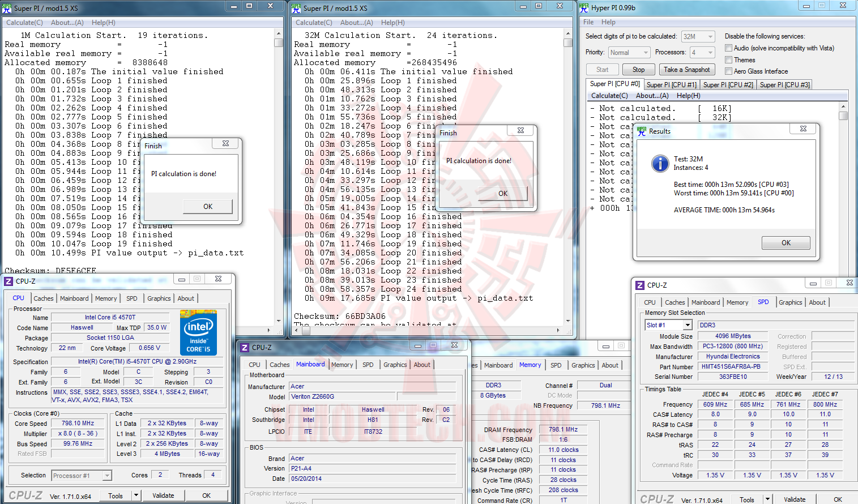Image resolution: width=858 pixels, height=504 pixels.
Task: Open SPD tab in the CPU-Z Motherboard window
Action: [368, 365]
